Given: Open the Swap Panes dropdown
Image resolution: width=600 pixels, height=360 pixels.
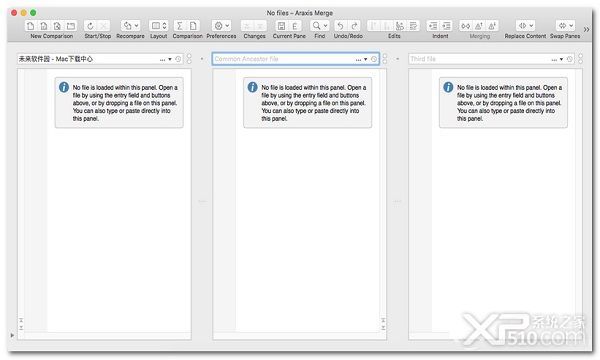Looking at the screenshot, I should (x=565, y=26).
